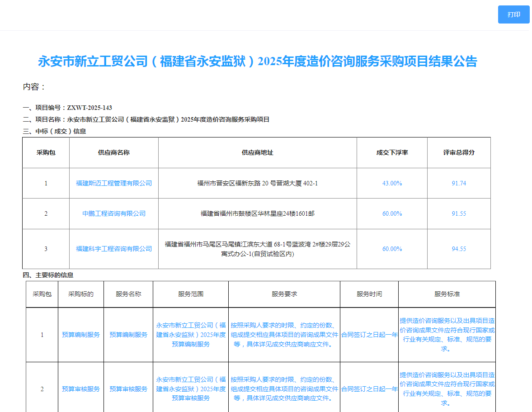The image size is (532, 412).
Task: Select supplier 福建科宇工程咨询有限公司
Action: 114,249
